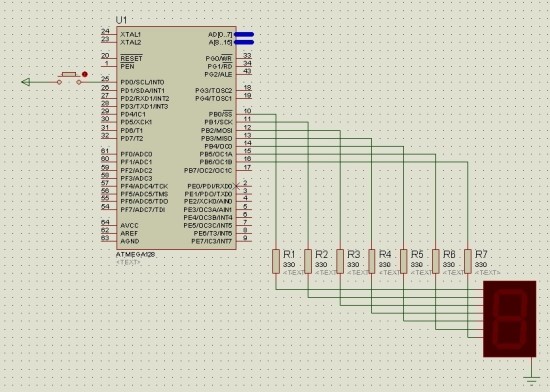
Task: Click the no-connect X marker at PE0 pin
Action: [x=236, y=186]
